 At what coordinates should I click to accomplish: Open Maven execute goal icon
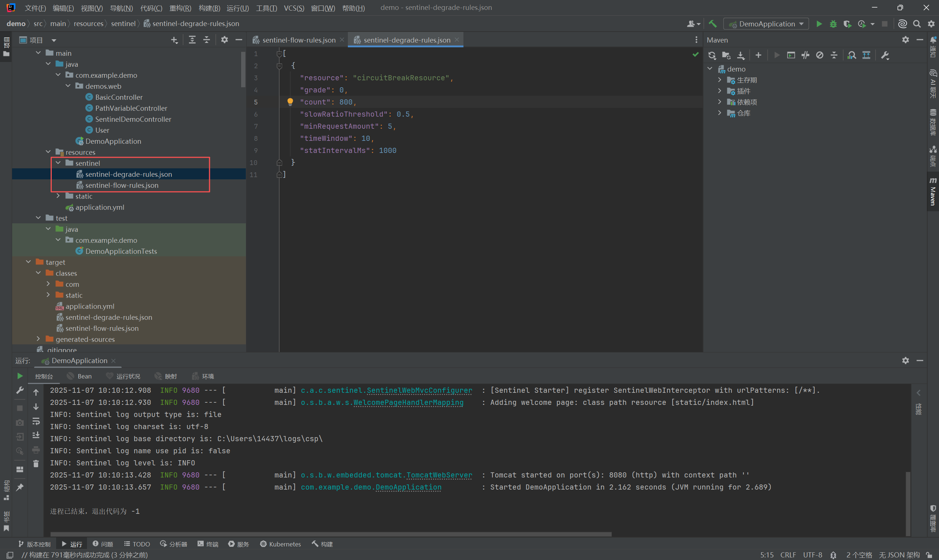tap(791, 55)
